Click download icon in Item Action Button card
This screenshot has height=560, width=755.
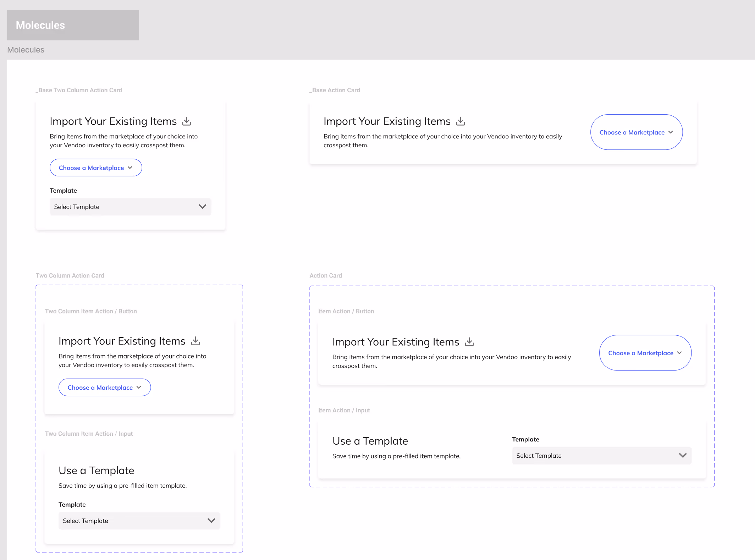(469, 342)
